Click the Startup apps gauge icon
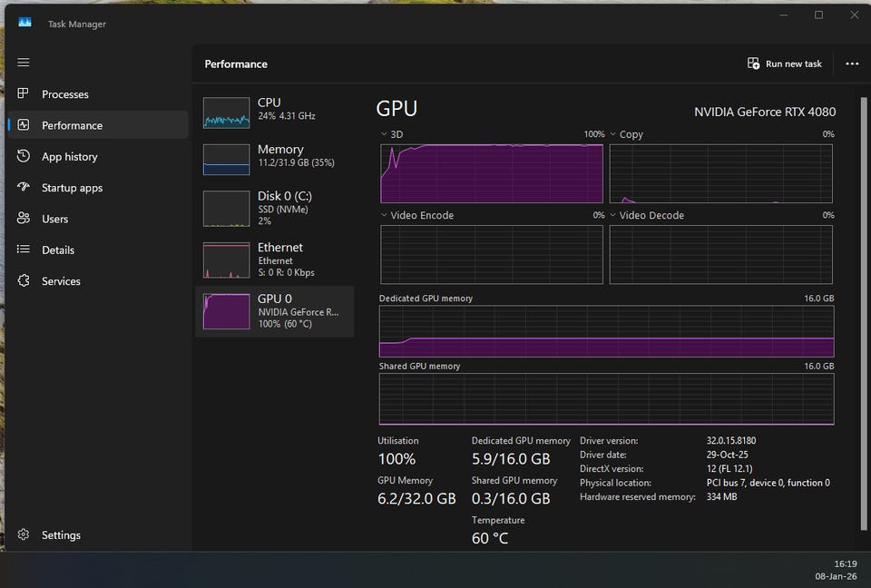The image size is (871, 588). [24, 188]
